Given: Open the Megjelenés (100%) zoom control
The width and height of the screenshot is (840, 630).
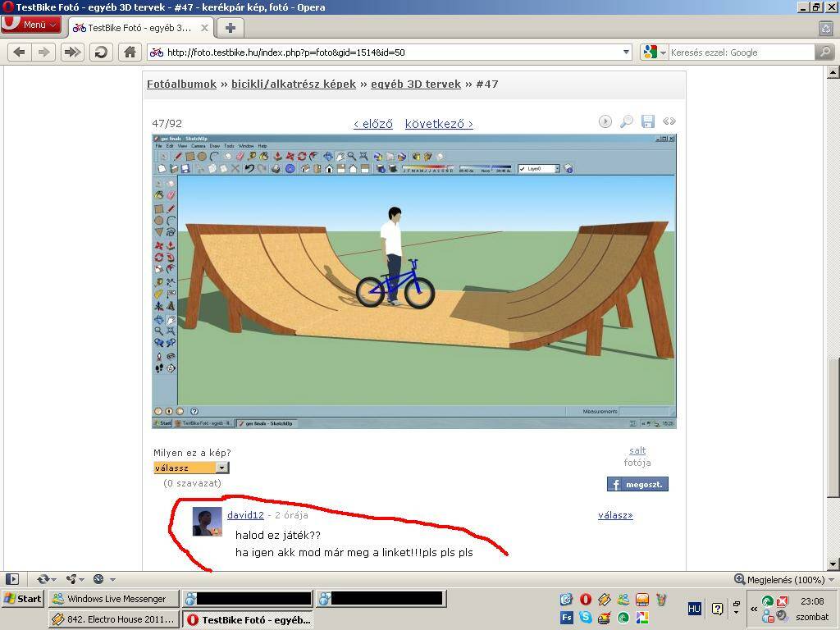Looking at the screenshot, I should (784, 579).
